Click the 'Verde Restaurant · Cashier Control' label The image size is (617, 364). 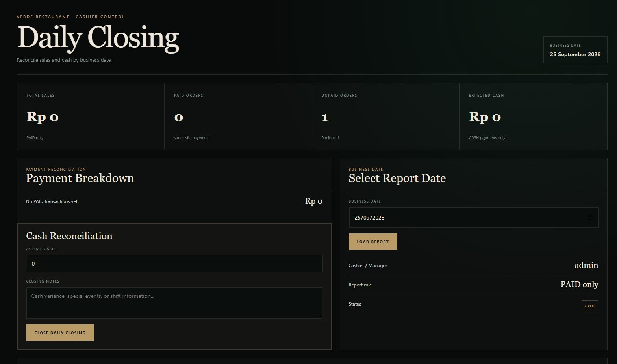tap(71, 17)
